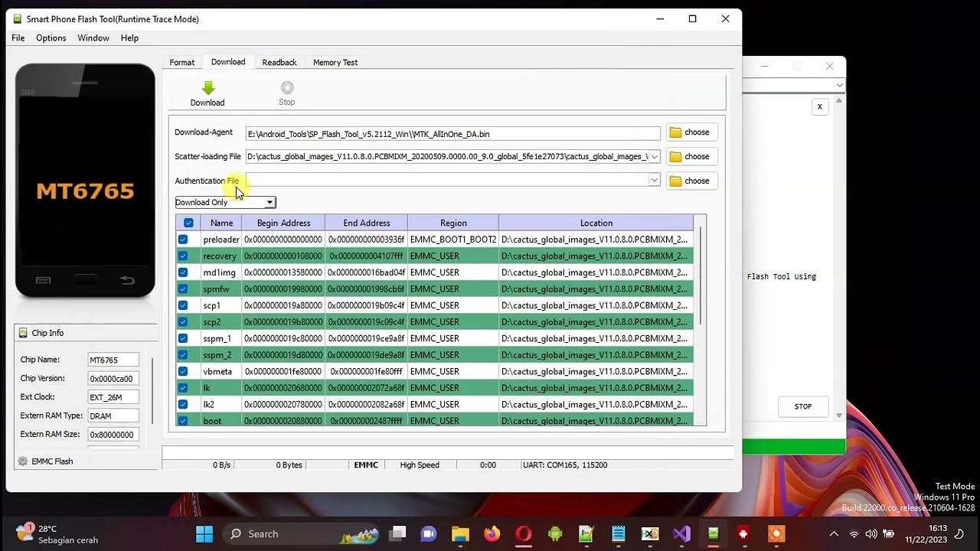Switch to the Readback tab
The height and width of the screenshot is (551, 980).
pos(279,62)
